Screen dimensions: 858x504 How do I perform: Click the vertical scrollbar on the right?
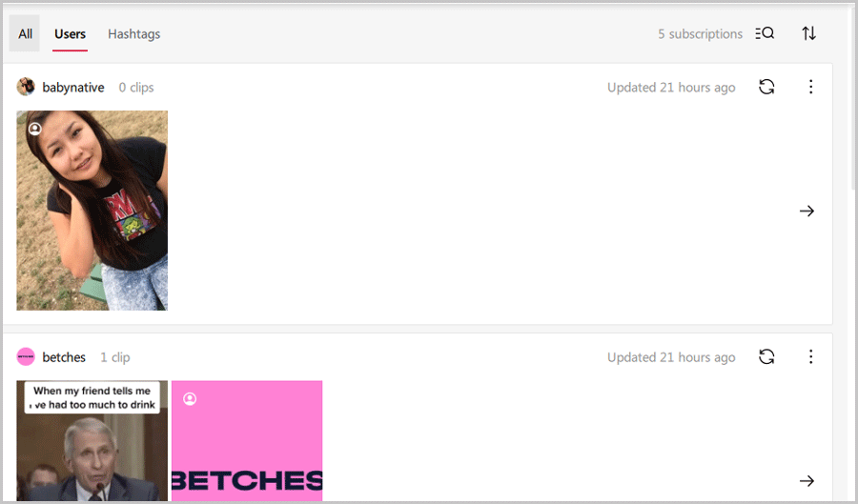tap(853, 98)
